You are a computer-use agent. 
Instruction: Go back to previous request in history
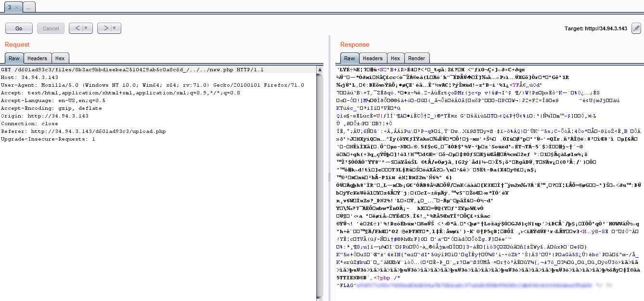tap(76, 28)
